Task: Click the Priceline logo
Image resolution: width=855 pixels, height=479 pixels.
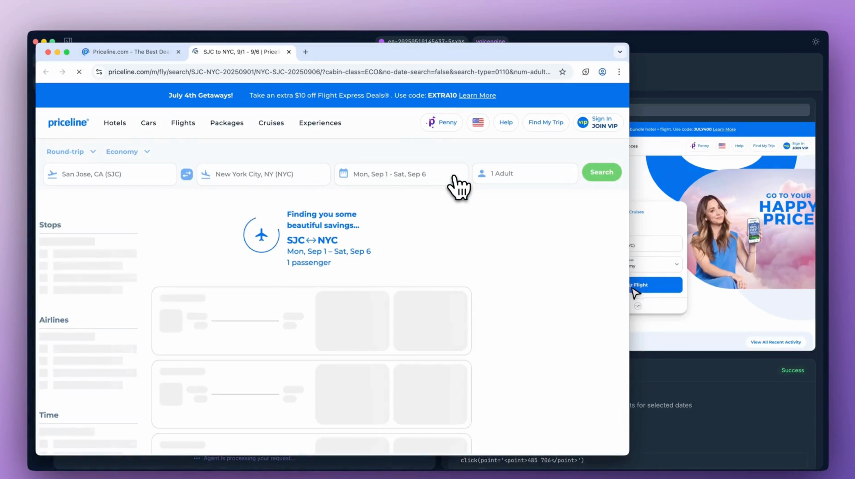Action: point(68,123)
